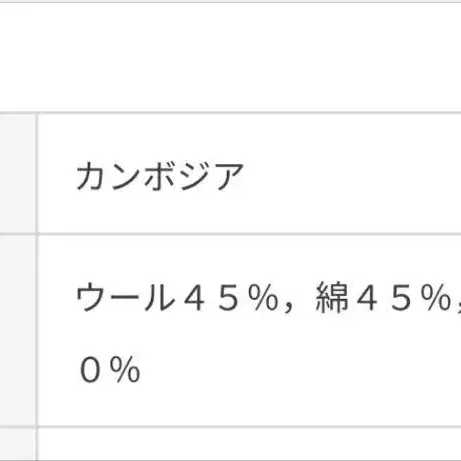This screenshot has height=461, width=461.
Task: Click the border between カンボジア and material rows
Action: [230, 234]
